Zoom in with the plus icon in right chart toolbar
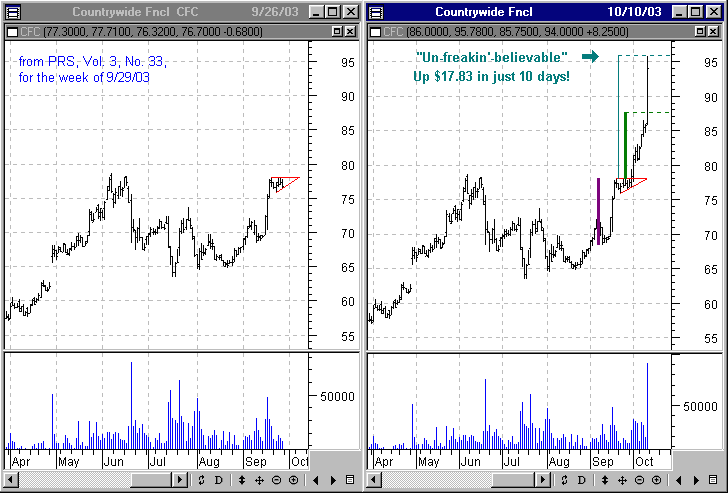The height and width of the screenshot is (493, 728). point(656,480)
